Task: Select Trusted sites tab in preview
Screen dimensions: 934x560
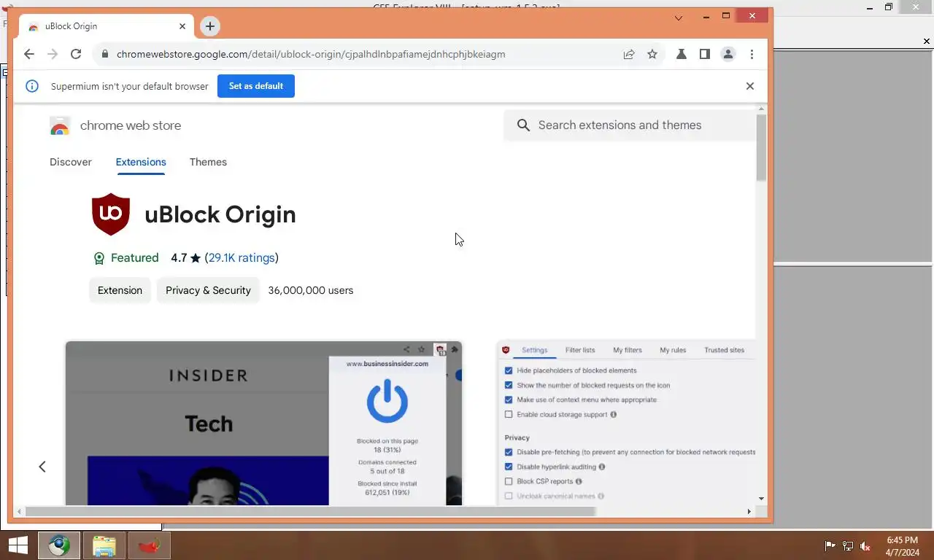Action: (724, 350)
